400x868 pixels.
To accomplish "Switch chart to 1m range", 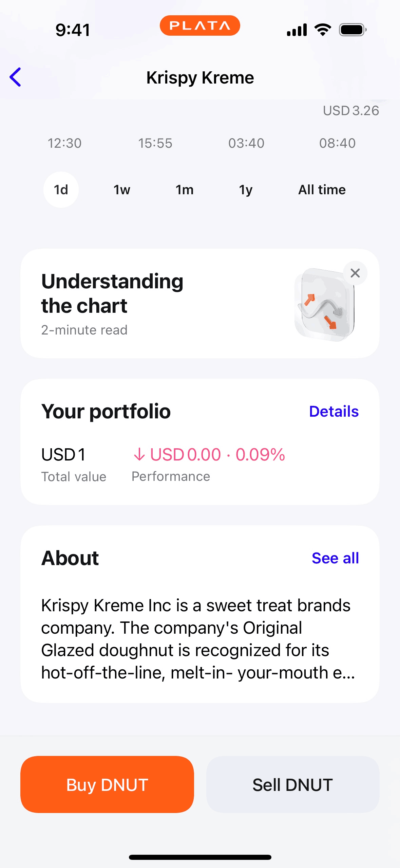I will [x=185, y=190].
